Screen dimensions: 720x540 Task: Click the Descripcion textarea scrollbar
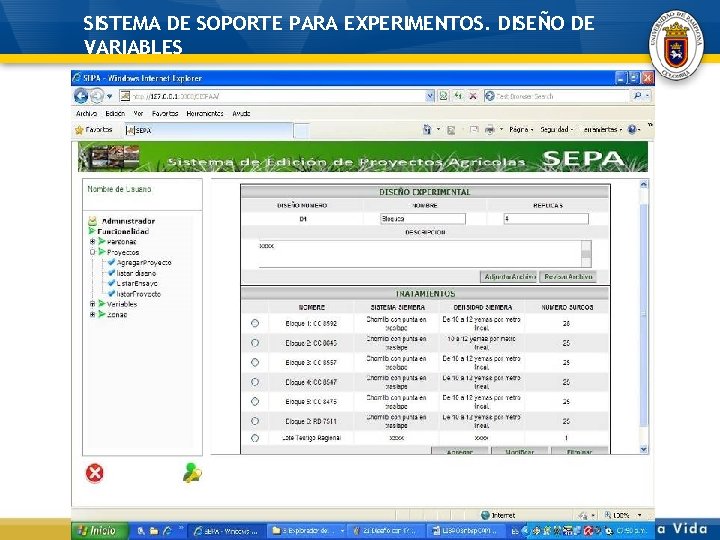point(586,253)
